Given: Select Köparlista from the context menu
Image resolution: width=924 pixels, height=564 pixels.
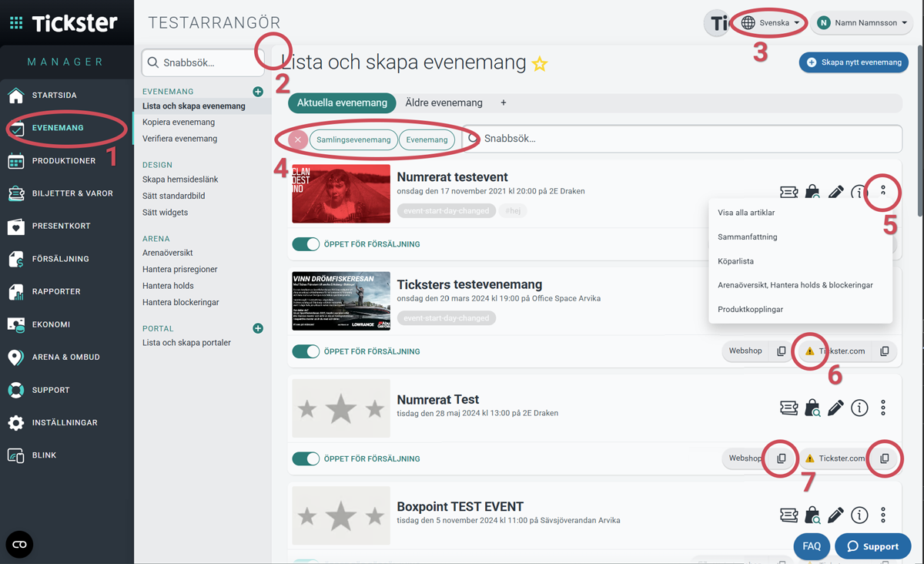Looking at the screenshot, I should 735,261.
